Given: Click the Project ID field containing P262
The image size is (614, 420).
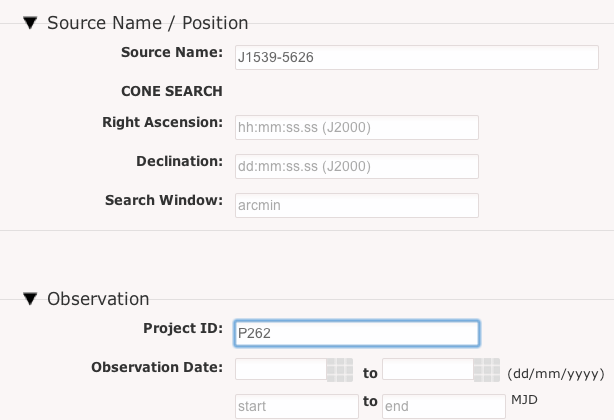Looking at the screenshot, I should click(357, 333).
